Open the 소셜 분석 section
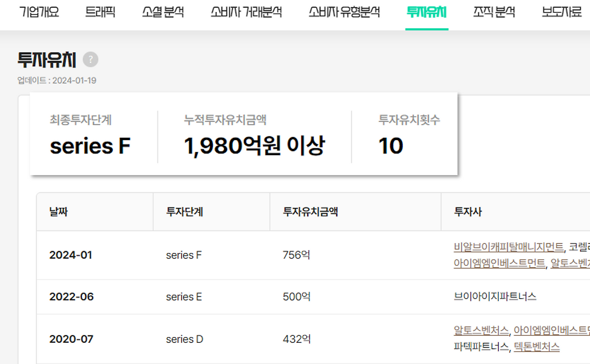Image resolution: width=590 pixels, height=364 pixels. 162,12
